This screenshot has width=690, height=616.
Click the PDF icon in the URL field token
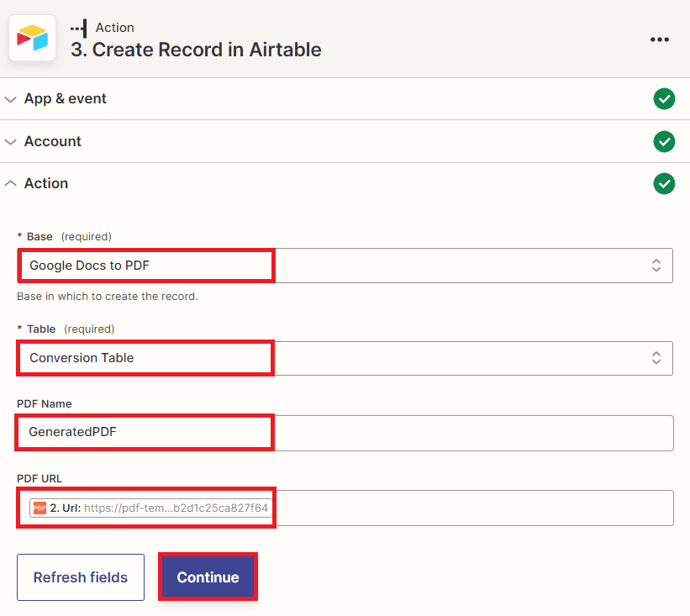pos(37,508)
